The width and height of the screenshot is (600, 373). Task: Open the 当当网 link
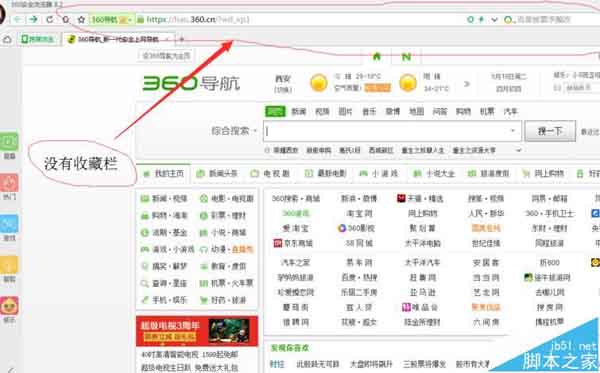click(486, 277)
